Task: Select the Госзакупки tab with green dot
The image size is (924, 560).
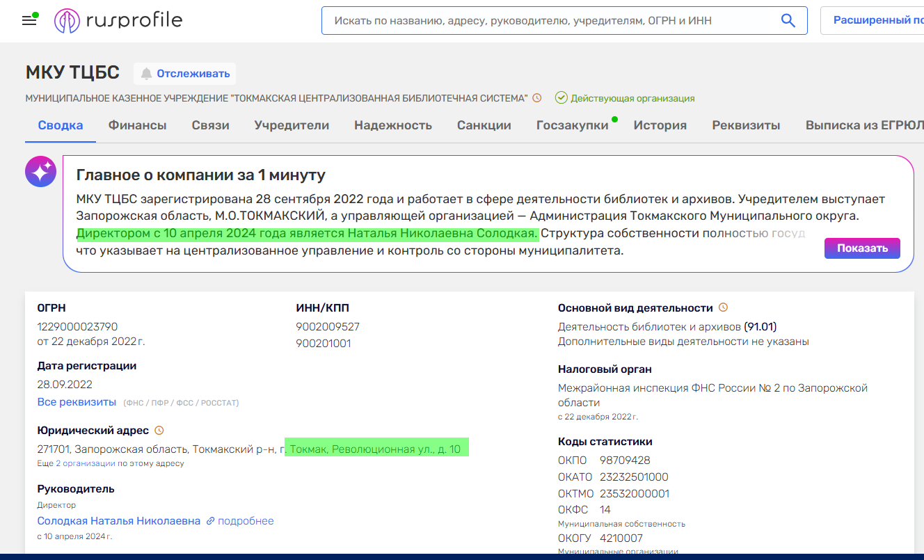Action: 571,125
